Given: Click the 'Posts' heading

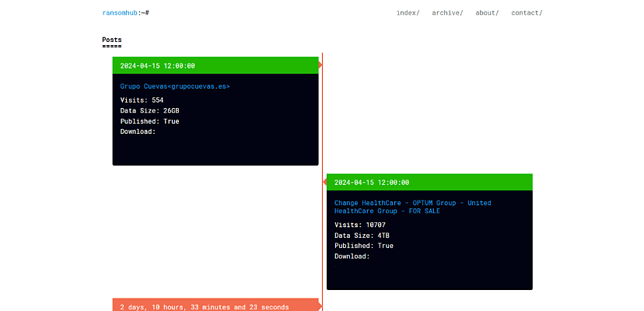Looking at the screenshot, I should pyautogui.click(x=112, y=40).
